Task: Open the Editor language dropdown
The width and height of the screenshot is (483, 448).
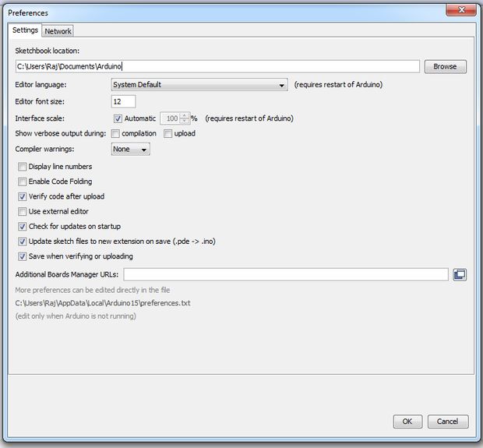Action: point(199,84)
